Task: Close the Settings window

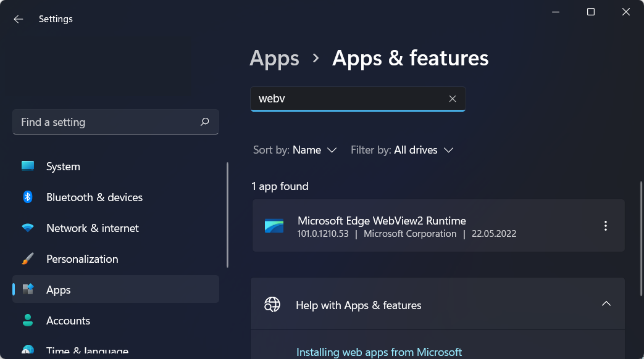Action: tap(626, 12)
